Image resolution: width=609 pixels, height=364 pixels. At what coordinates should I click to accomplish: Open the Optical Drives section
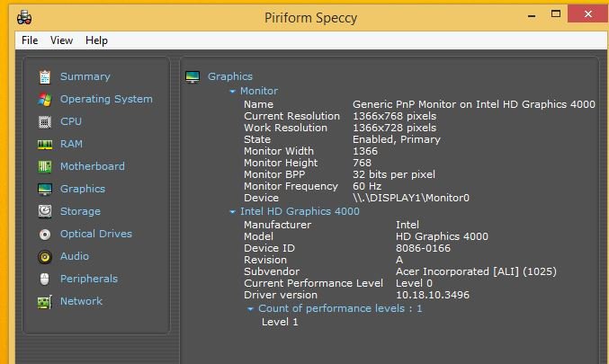[96, 234]
